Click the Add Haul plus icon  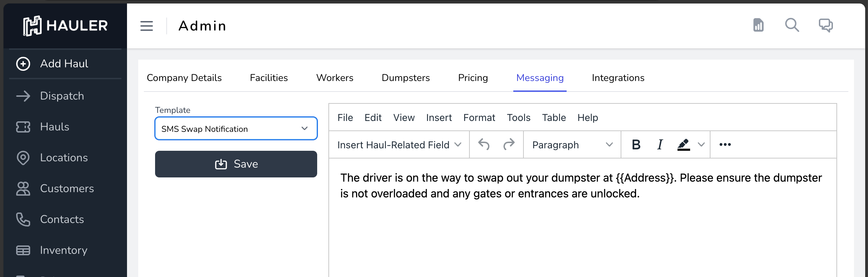[23, 64]
